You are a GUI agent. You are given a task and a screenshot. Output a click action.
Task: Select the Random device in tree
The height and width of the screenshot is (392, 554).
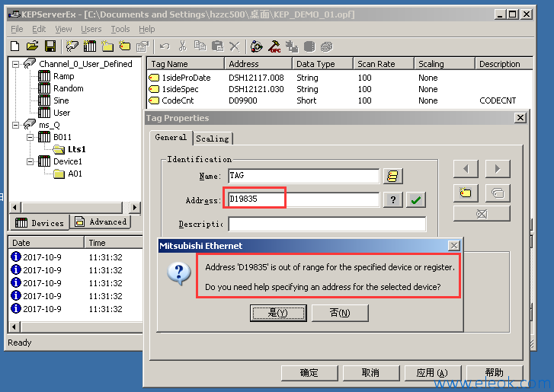(68, 88)
